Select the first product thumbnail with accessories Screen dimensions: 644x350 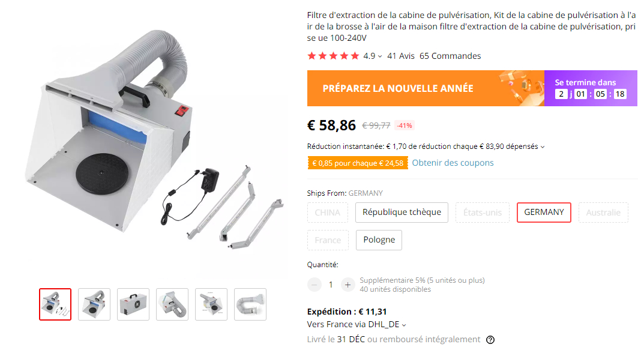click(55, 304)
